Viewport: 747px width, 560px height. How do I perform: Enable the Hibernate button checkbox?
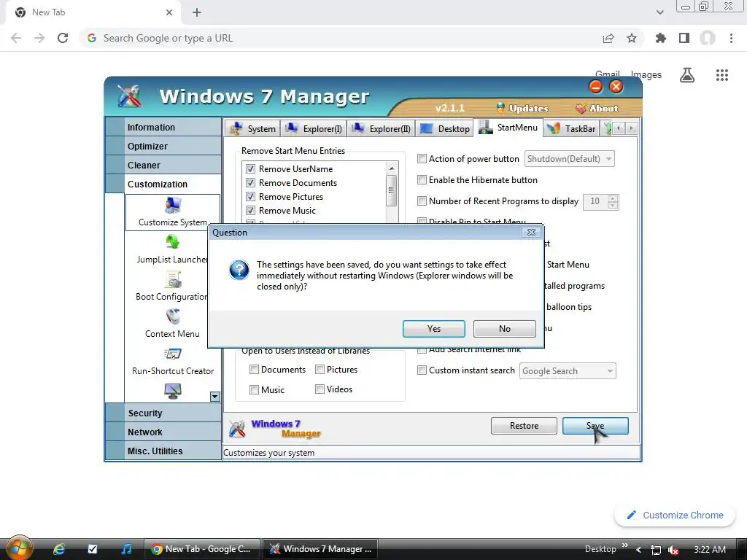click(422, 179)
